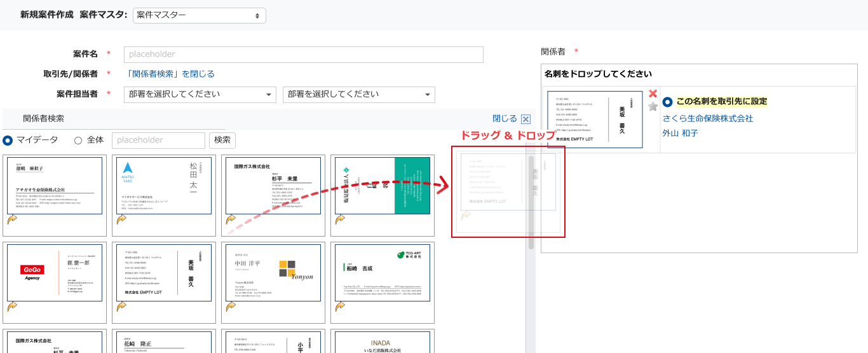Image resolution: width=868 pixels, height=353 pixels.
Task: Click arrow icon under GoGo Agency card
Action: pyautogui.click(x=12, y=307)
